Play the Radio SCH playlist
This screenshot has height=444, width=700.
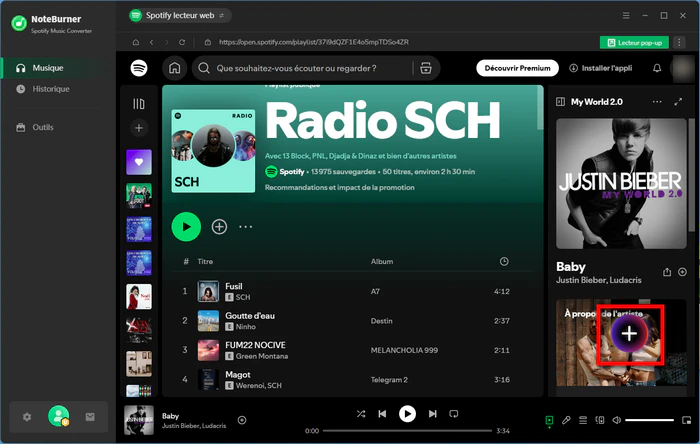coord(186,227)
